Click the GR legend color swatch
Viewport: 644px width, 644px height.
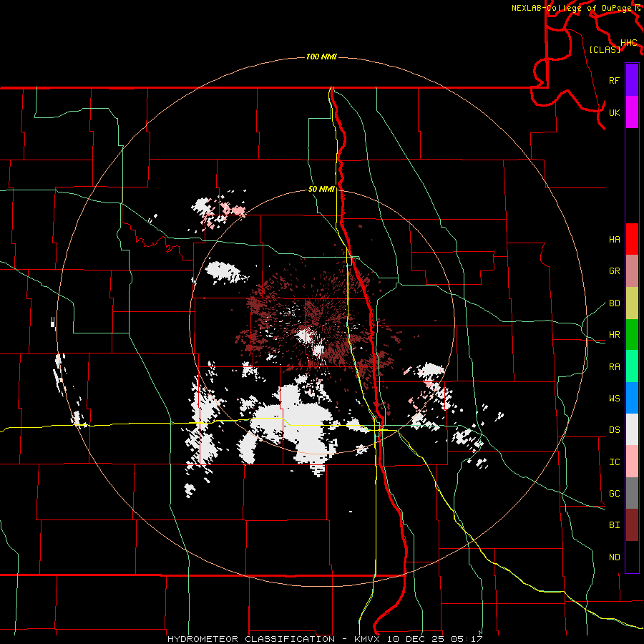632,270
